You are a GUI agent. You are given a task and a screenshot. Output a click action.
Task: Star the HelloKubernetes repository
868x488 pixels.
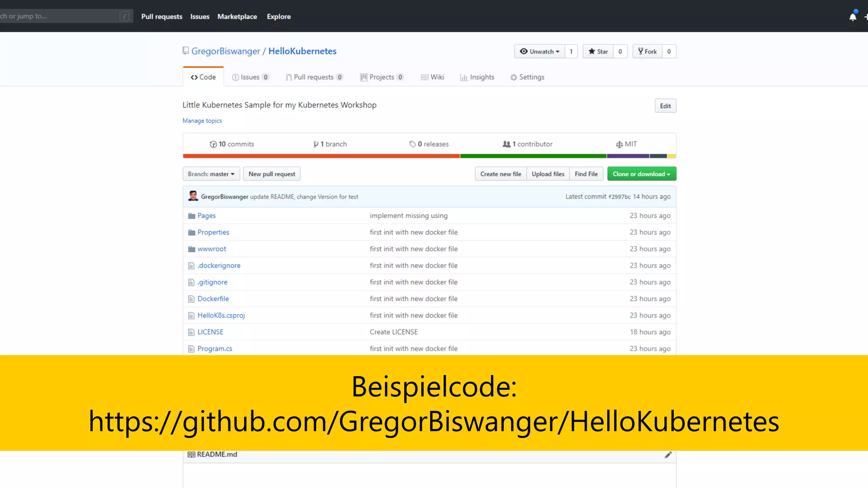[598, 51]
